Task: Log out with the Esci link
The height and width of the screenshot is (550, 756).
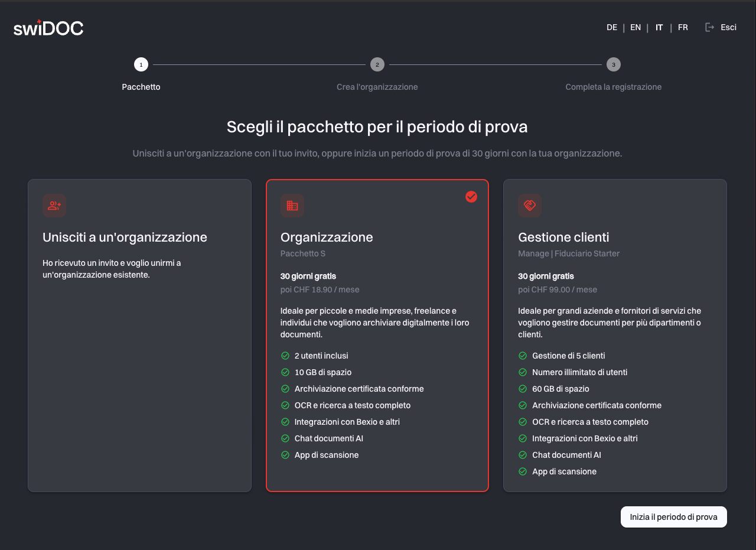Action: 728,27
